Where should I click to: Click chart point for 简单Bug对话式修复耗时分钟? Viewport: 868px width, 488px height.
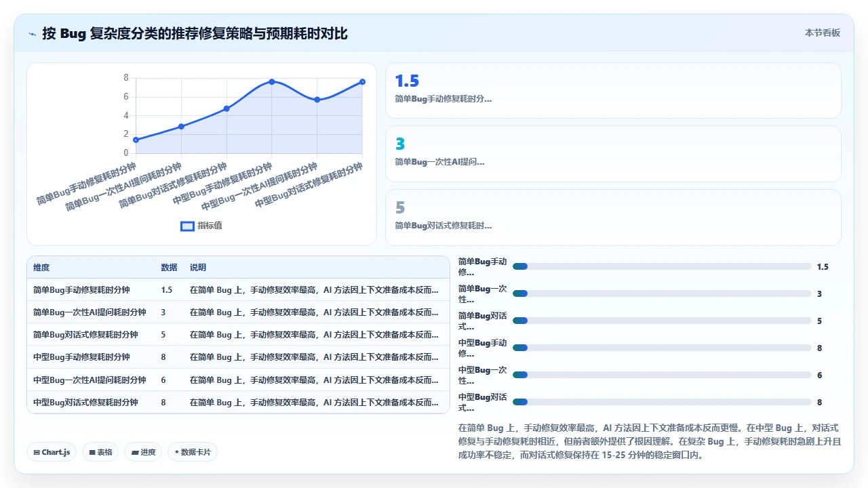(226, 108)
